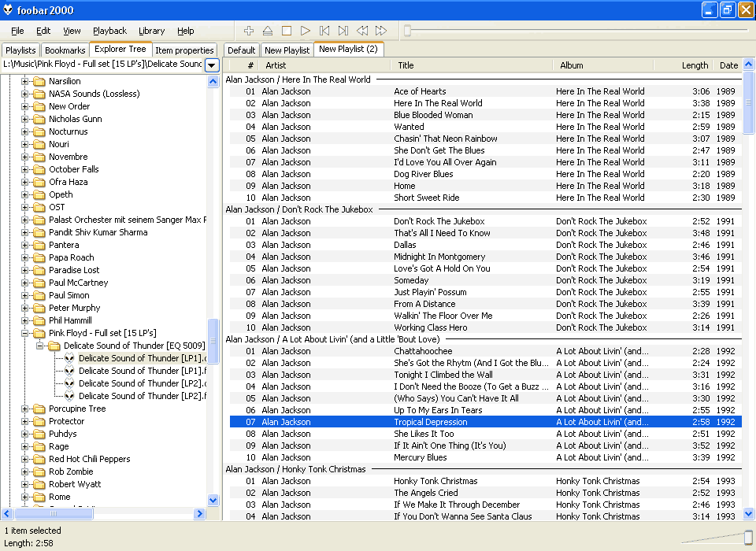Image resolution: width=756 pixels, height=551 pixels.
Task: Skip to next track icon
Action: click(x=343, y=31)
